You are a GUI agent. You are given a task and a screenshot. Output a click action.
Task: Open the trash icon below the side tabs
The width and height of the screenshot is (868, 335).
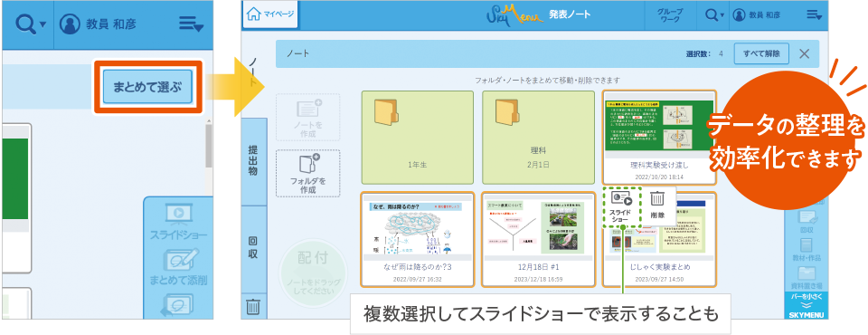[252, 306]
